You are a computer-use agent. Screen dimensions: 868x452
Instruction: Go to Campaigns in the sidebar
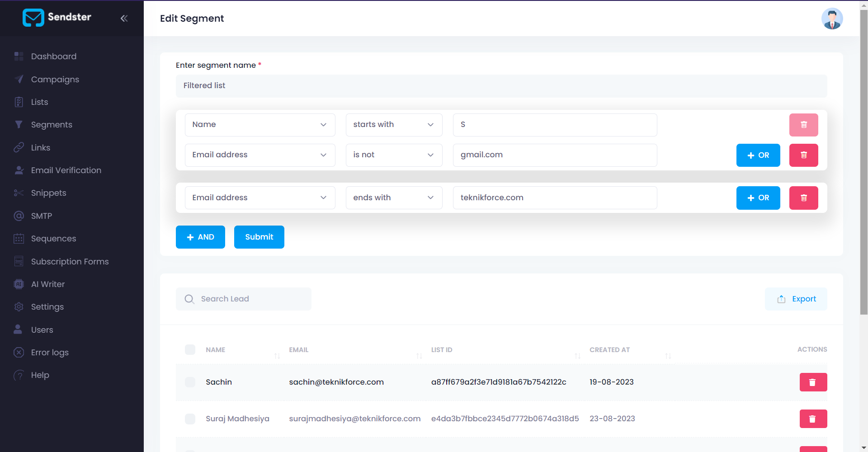click(55, 80)
